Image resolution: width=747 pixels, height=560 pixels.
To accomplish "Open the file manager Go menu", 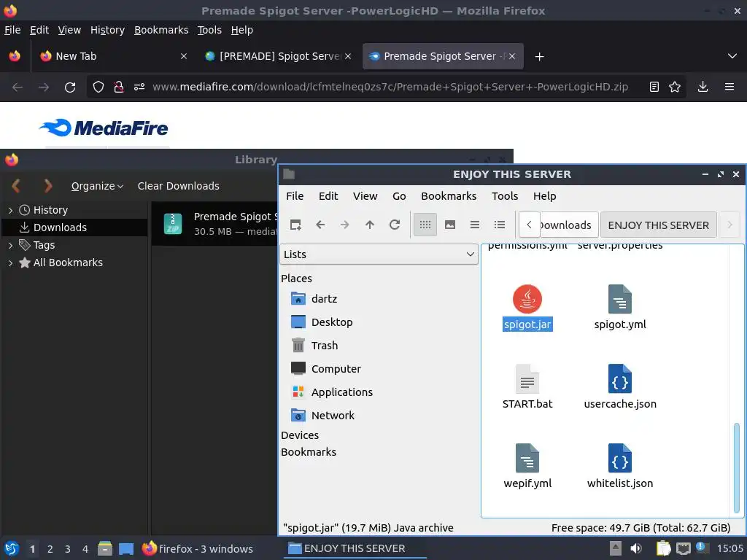I will (399, 196).
